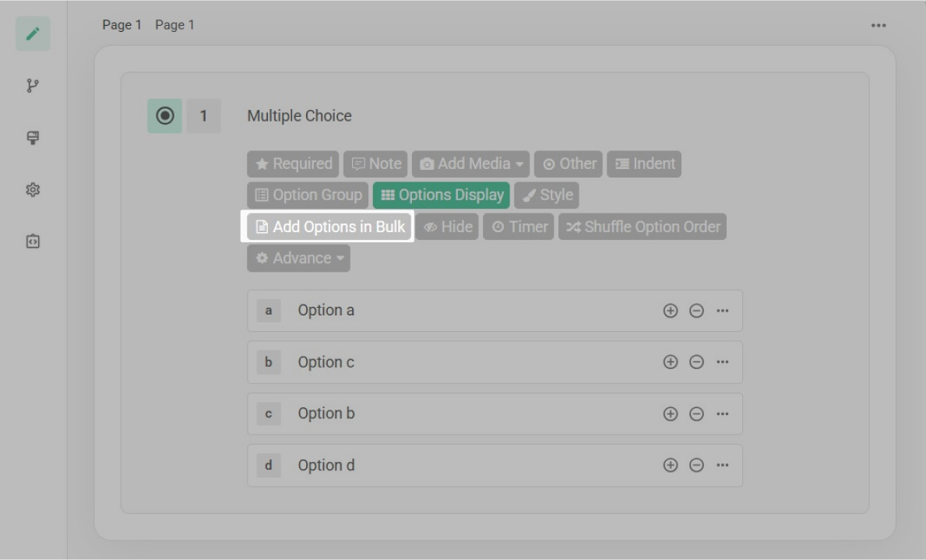Add a new option below Option a
The height and width of the screenshot is (560, 926).
[x=670, y=310]
